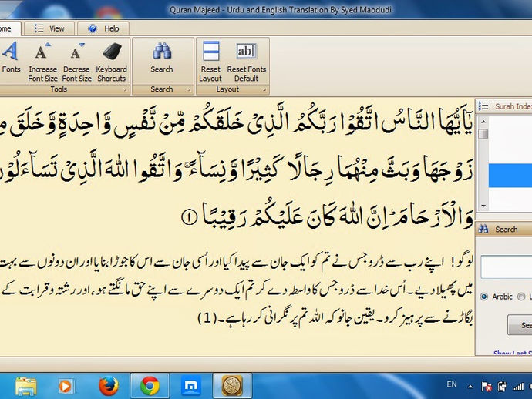Click the Search button in side panel
The image size is (532, 399).
pyautogui.click(x=520, y=325)
